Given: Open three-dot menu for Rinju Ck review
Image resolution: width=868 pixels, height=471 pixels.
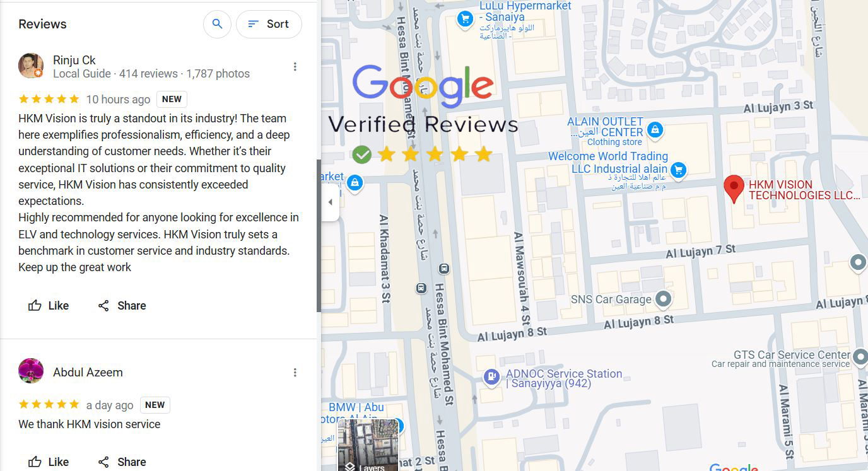Looking at the screenshot, I should click(x=295, y=67).
